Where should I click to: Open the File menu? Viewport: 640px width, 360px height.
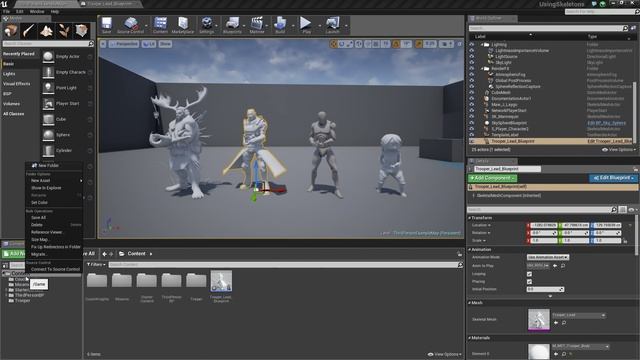pyautogui.click(x=6, y=11)
